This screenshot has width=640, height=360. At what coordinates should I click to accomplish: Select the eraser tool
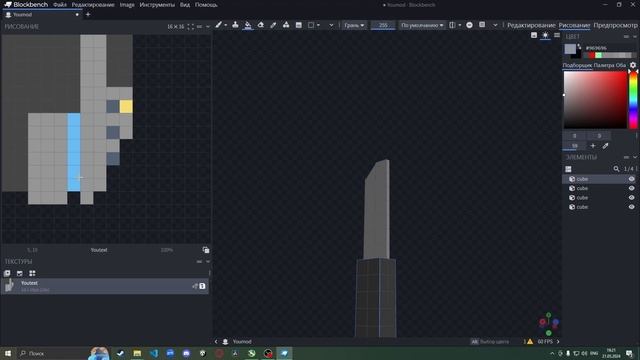pyautogui.click(x=260, y=25)
